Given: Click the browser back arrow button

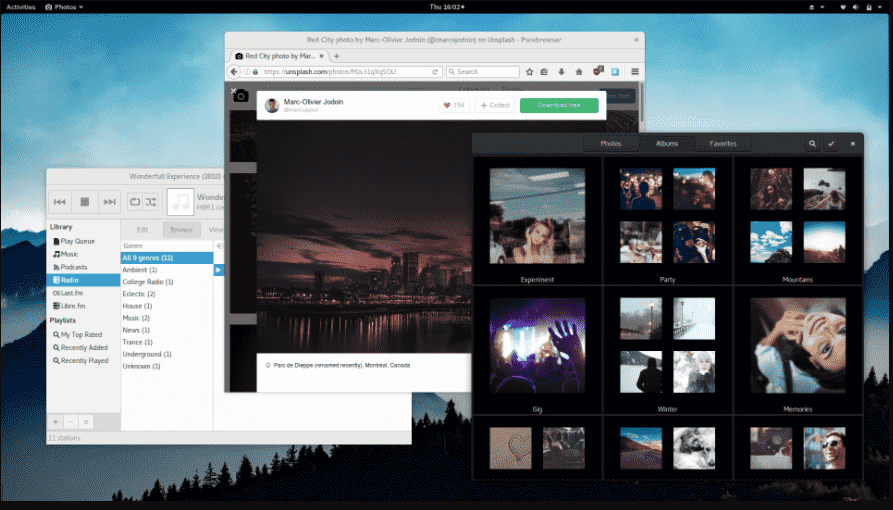Looking at the screenshot, I should (x=234, y=72).
